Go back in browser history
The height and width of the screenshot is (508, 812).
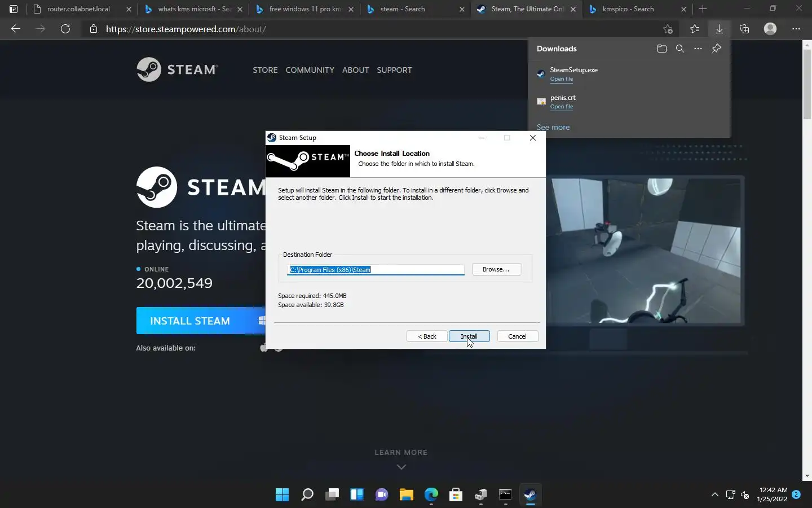pyautogui.click(x=16, y=29)
